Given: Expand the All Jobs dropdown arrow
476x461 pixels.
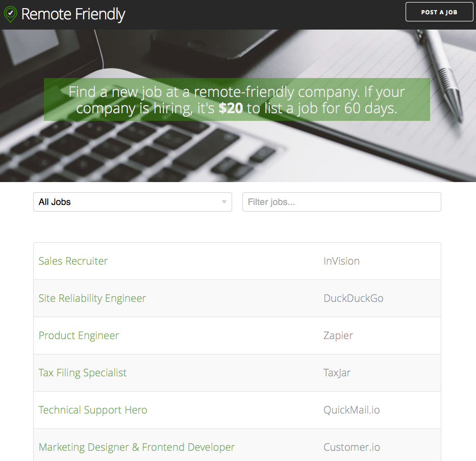Looking at the screenshot, I should click(x=224, y=202).
